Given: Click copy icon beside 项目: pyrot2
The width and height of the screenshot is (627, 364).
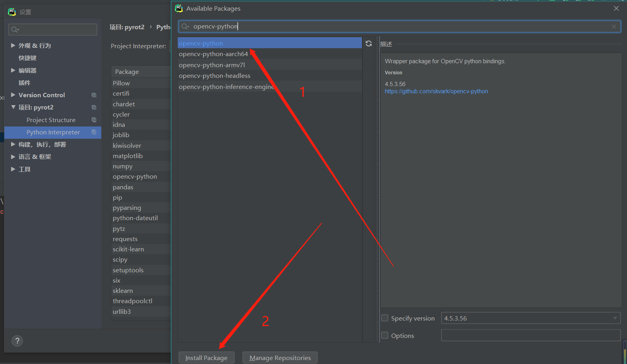Looking at the screenshot, I should coord(94,107).
